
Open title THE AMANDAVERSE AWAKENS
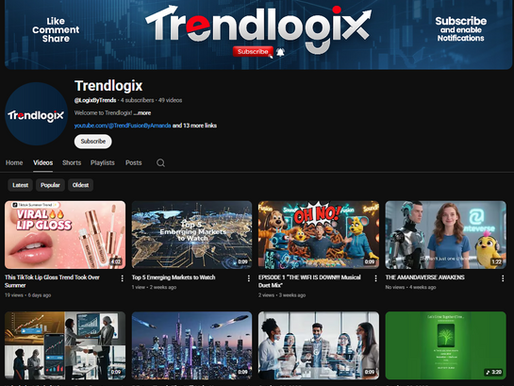pyautogui.click(x=425, y=277)
